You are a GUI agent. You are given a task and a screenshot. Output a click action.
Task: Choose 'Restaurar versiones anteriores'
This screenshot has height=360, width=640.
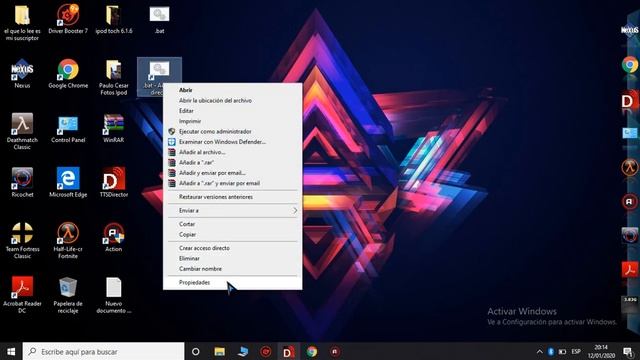(x=233, y=197)
